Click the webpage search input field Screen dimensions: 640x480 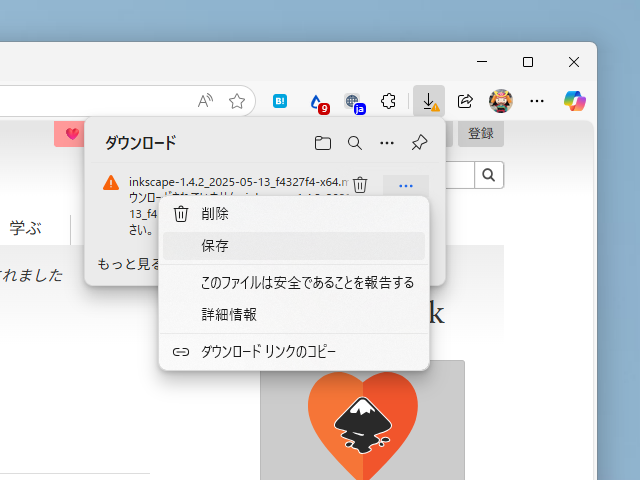pyautogui.click(x=460, y=175)
